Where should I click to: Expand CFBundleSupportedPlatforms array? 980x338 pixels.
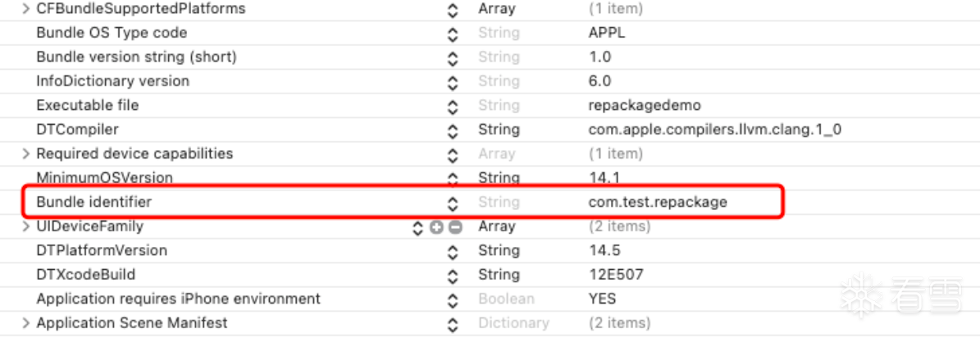click(x=25, y=9)
